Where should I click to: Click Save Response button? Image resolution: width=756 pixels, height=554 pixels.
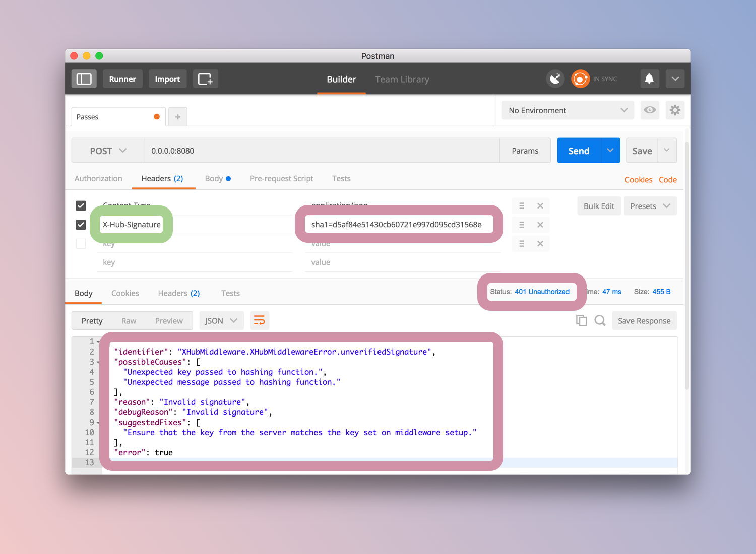pos(644,321)
